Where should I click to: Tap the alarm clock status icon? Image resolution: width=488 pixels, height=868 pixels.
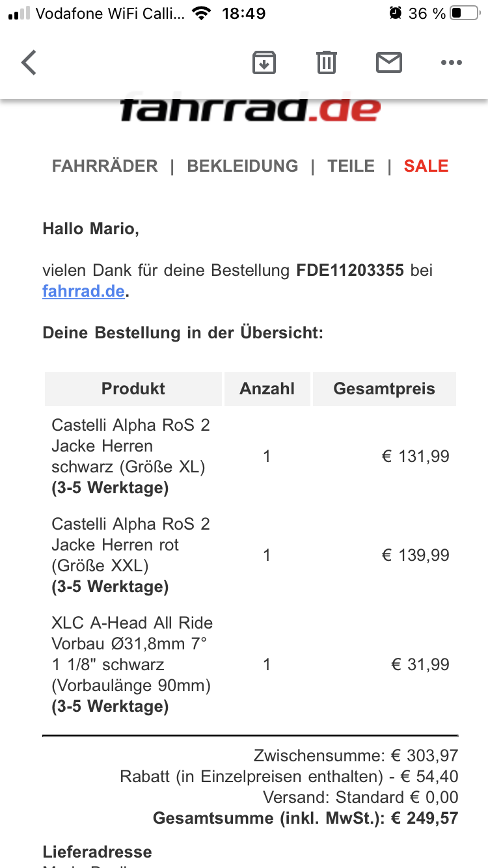(395, 14)
